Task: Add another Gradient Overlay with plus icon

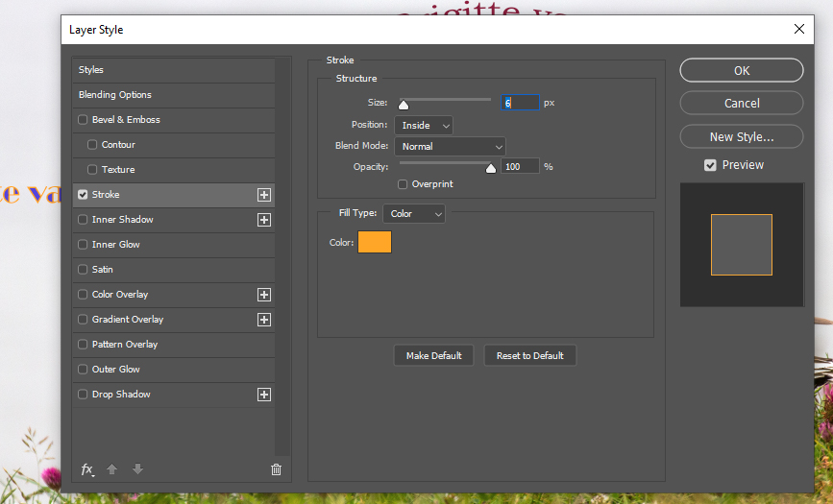Action: 264,320
